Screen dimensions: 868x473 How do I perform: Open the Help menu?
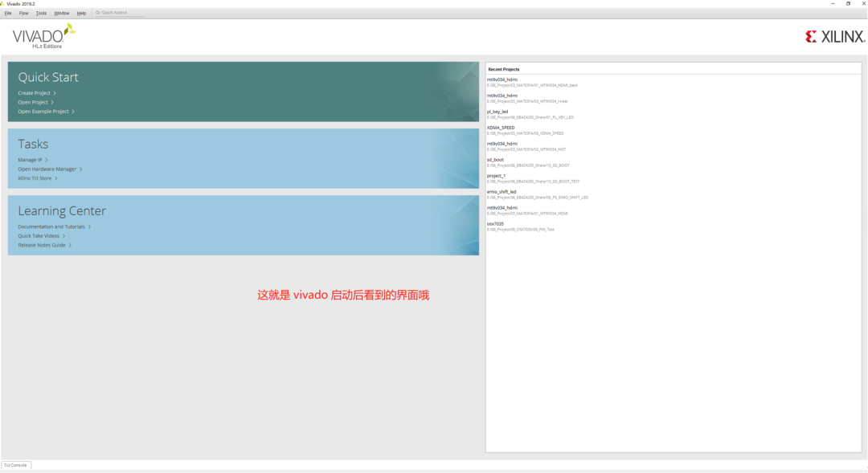pyautogui.click(x=81, y=14)
